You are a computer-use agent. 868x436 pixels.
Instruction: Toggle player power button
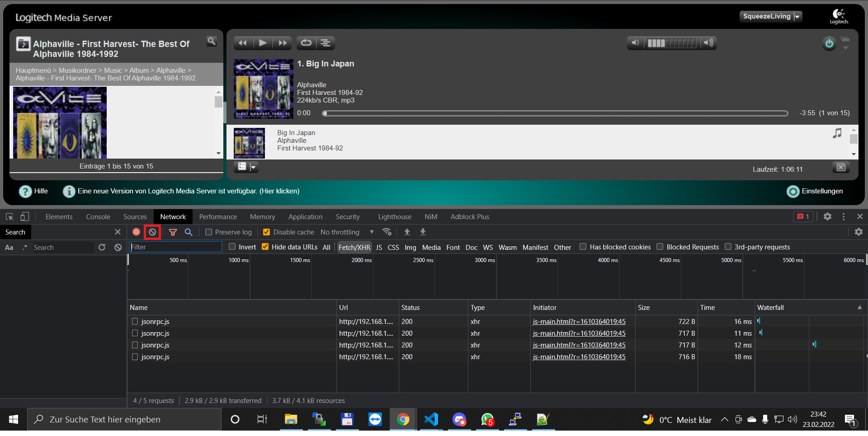829,44
